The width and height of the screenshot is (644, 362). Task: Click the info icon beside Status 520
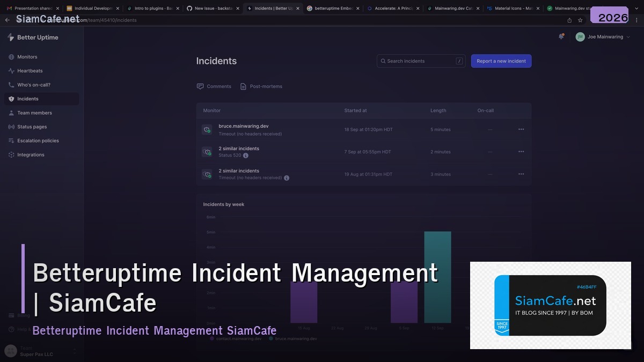246,156
